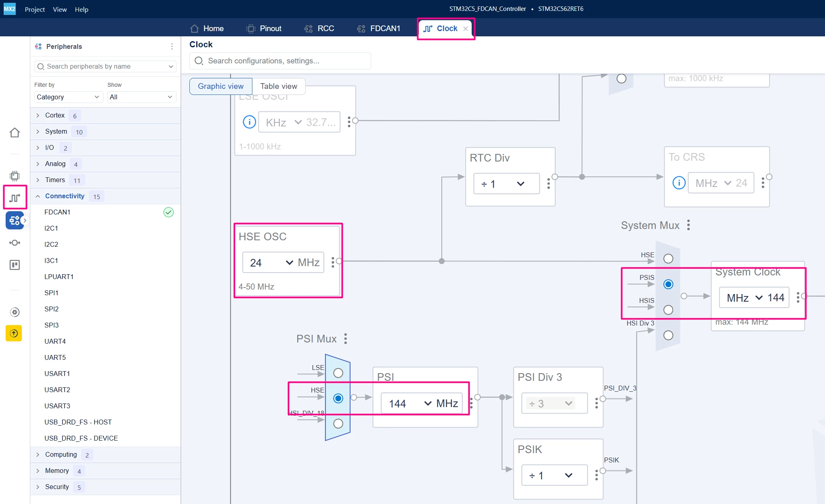Switch to the FDCAN1 tab
The height and width of the screenshot is (504, 825).
pos(379,28)
